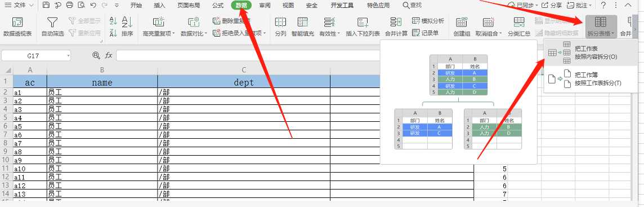Expand the 取消组合 dropdown

500,34
